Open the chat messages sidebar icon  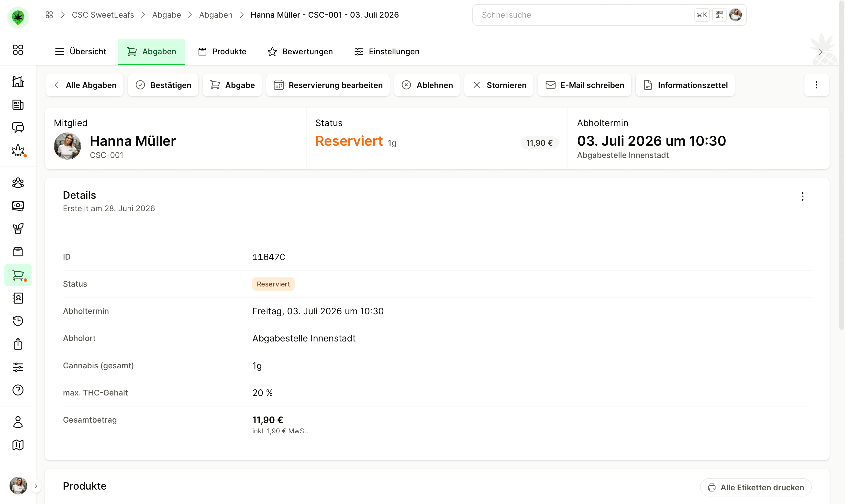click(18, 127)
